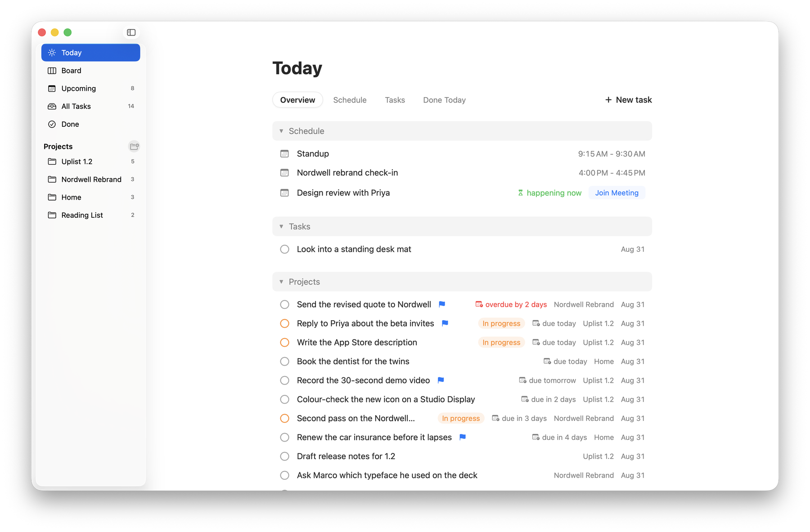Click the flag on Reply to Priya task
The height and width of the screenshot is (532, 810).
[x=445, y=323]
